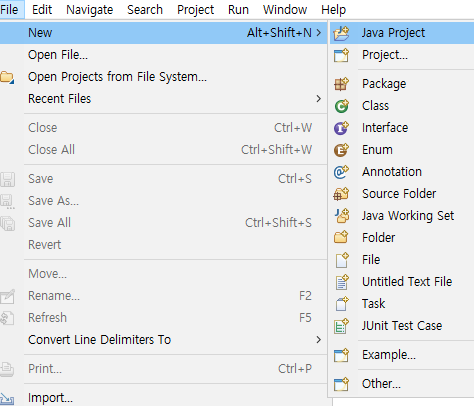Viewport: 474px width, 406px height.
Task: Click the Close All menu entry
Action: click(x=163, y=150)
